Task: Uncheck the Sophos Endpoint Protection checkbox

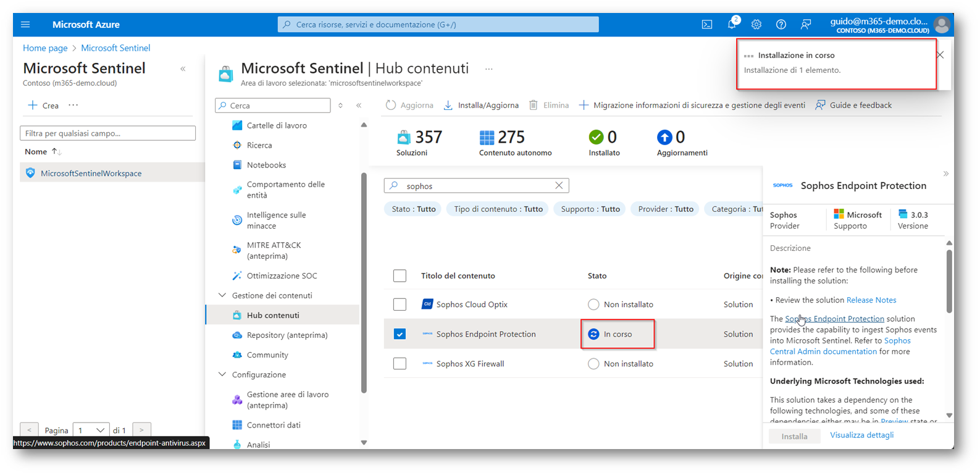Action: [400, 334]
